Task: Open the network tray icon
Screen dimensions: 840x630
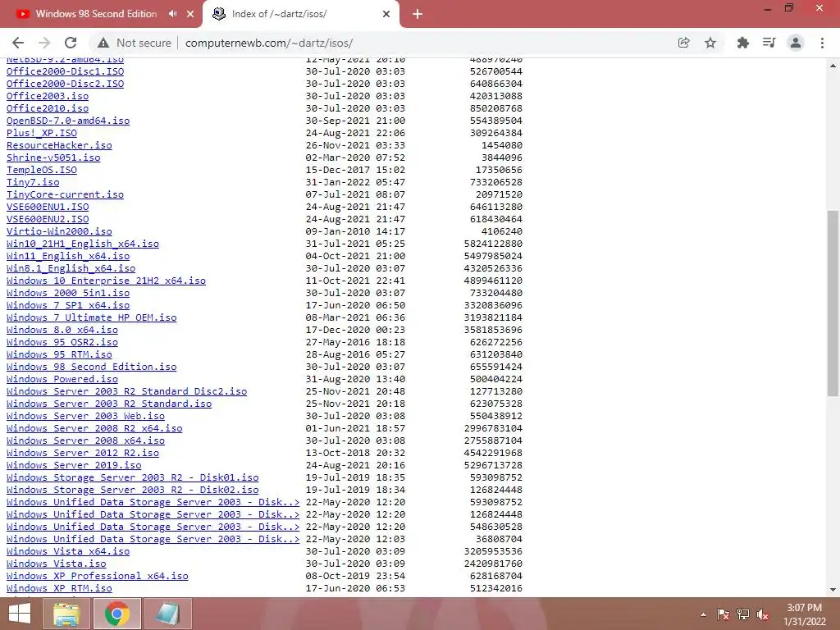Action: [743, 614]
